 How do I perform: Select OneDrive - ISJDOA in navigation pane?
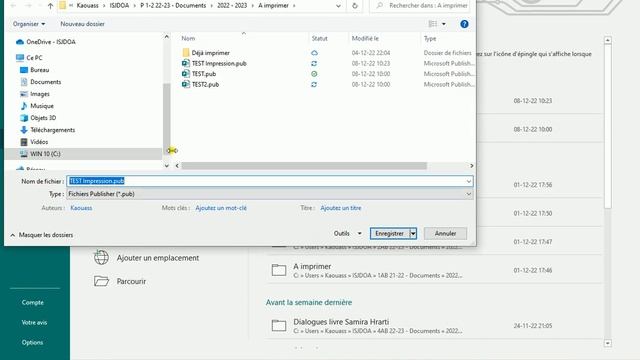point(46,42)
